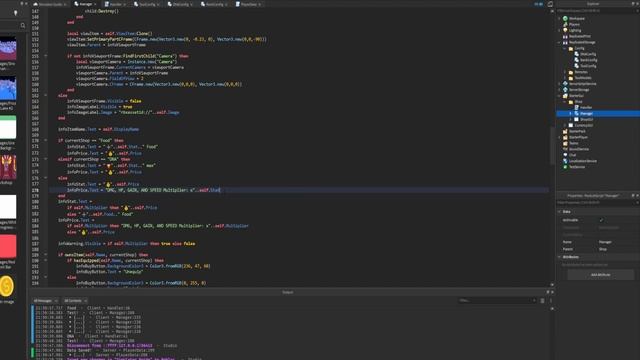
Task: Fold code block at line 155
Action: click(x=46, y=56)
